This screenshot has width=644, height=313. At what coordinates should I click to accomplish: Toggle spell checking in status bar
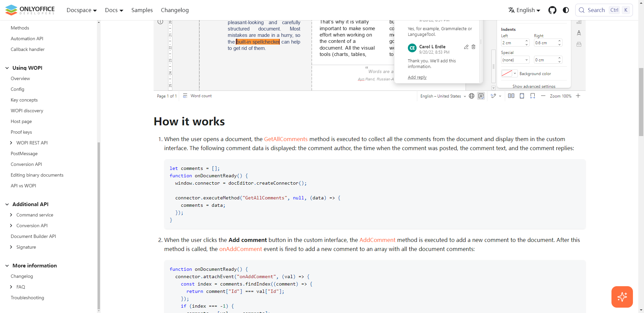[x=481, y=96]
